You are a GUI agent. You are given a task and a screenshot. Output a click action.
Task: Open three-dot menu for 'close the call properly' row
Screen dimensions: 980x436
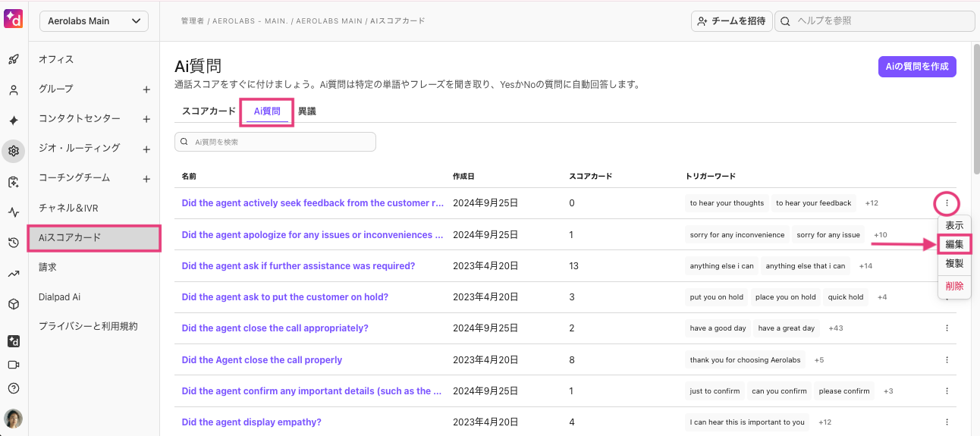tap(947, 360)
